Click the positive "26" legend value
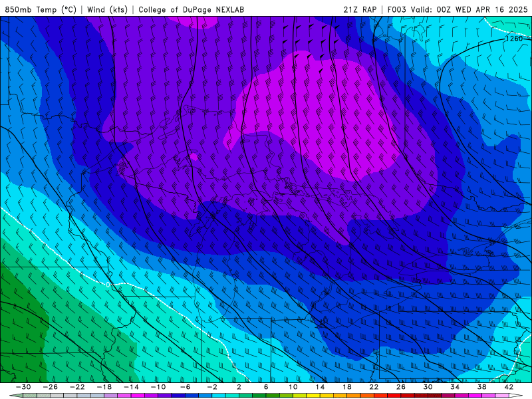Screen dimensions: 532x399 pyautogui.click(x=401, y=387)
